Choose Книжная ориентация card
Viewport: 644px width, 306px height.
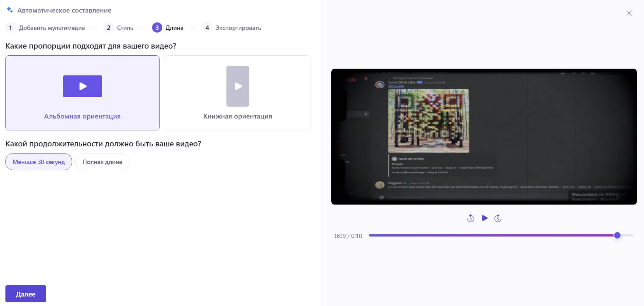point(238,93)
